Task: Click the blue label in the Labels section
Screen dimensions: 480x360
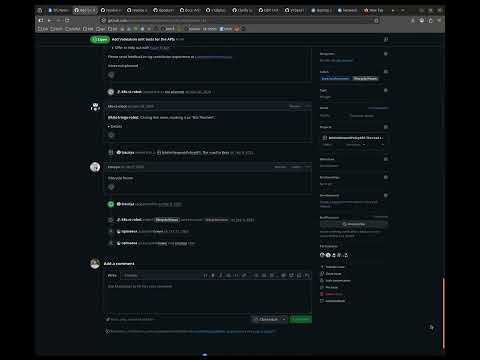Action: (x=336, y=78)
